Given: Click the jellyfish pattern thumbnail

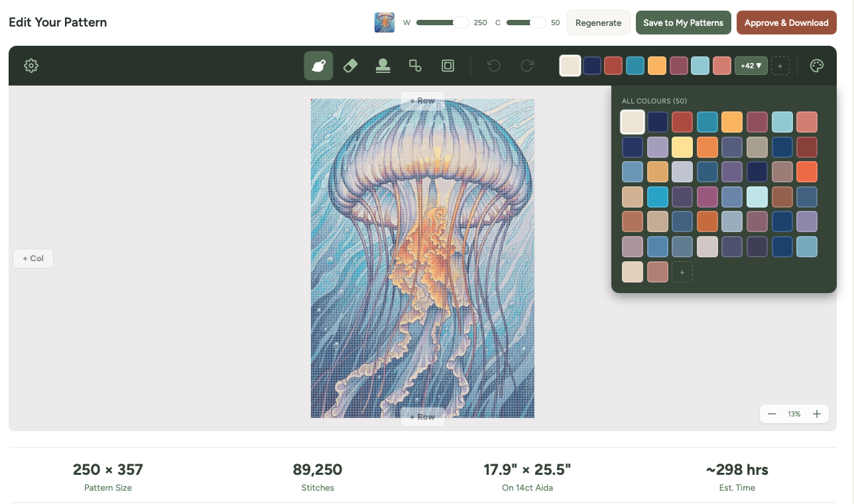Looking at the screenshot, I should (384, 22).
